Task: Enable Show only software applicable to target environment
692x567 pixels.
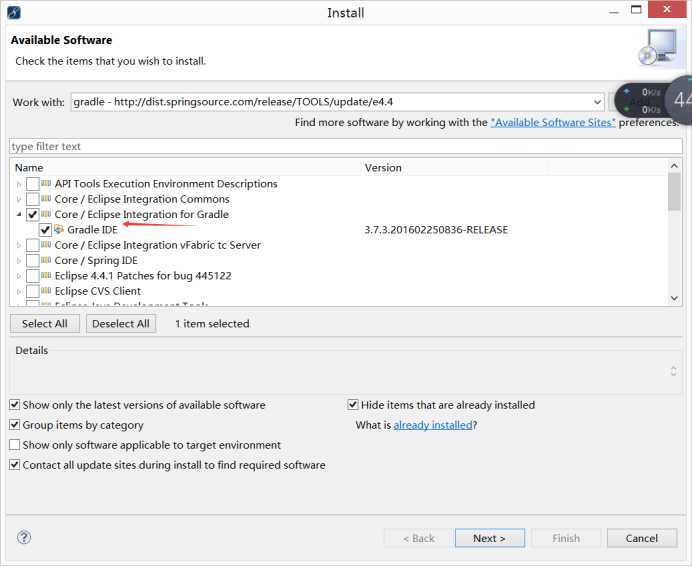Action: click(x=15, y=444)
